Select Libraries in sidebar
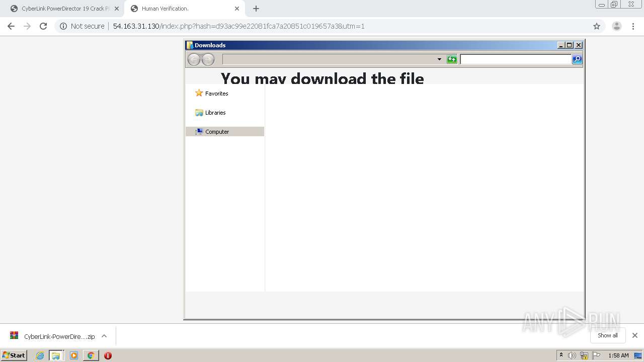 click(x=210, y=113)
